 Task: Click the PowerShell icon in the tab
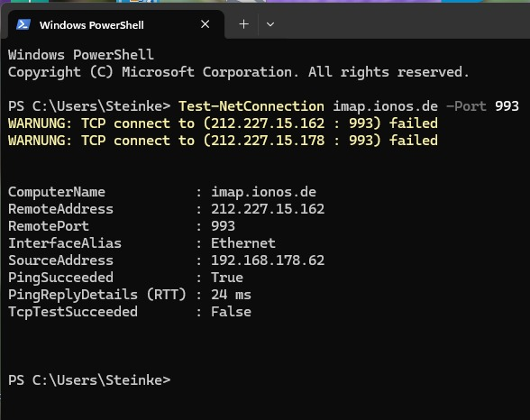[23, 24]
